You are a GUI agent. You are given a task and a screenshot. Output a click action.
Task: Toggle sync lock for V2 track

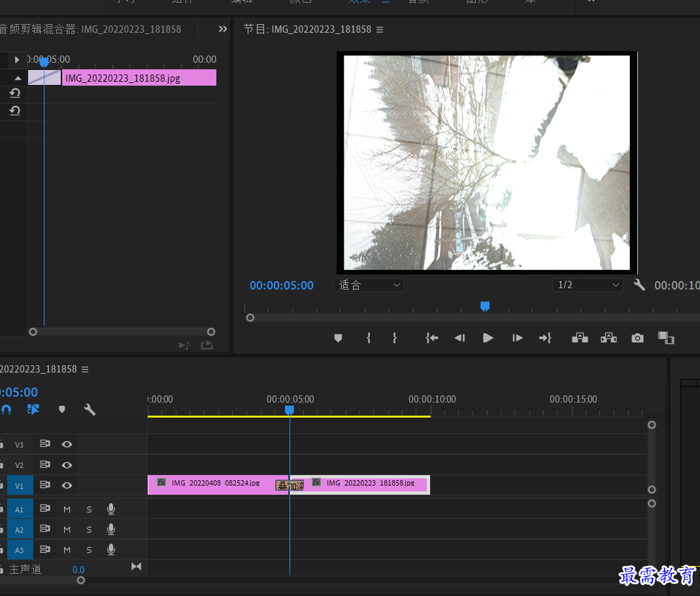click(x=45, y=465)
